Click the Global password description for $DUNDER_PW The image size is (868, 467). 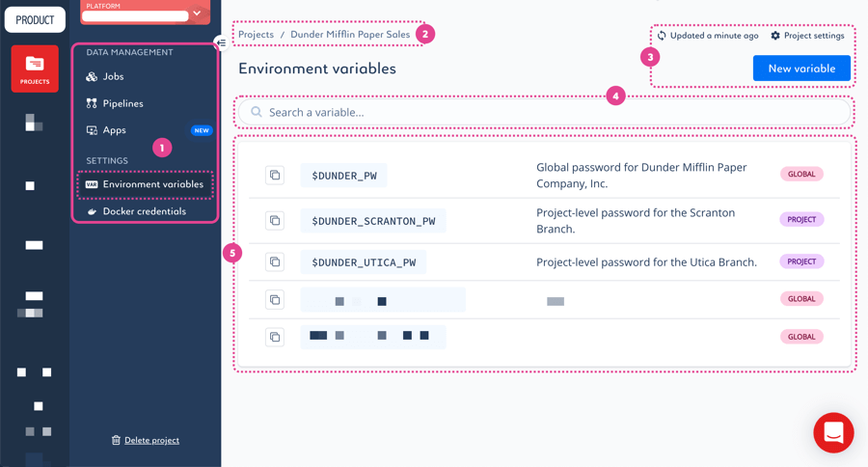641,175
